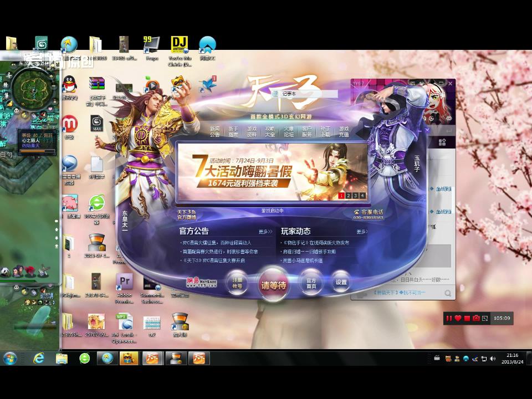532x399 pixels.
Task: Switch banner to slide 2
Action: (349, 196)
